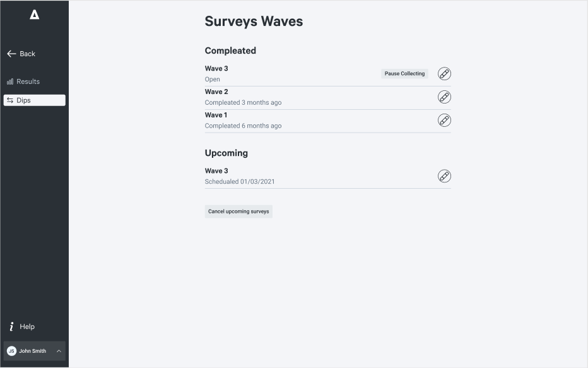Expand the John Smith account chevron
This screenshot has width=588, height=368.
pyautogui.click(x=59, y=351)
